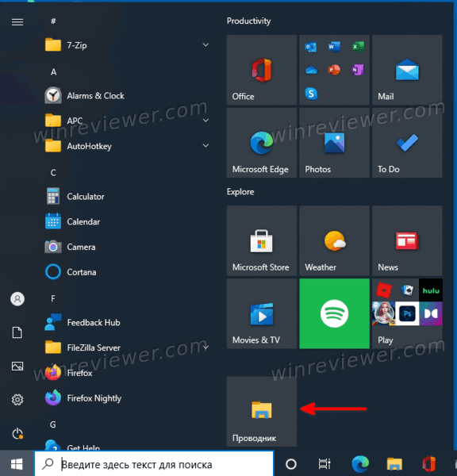The height and width of the screenshot is (476, 457).
Task: Click the Explore group title
Action: click(x=240, y=192)
